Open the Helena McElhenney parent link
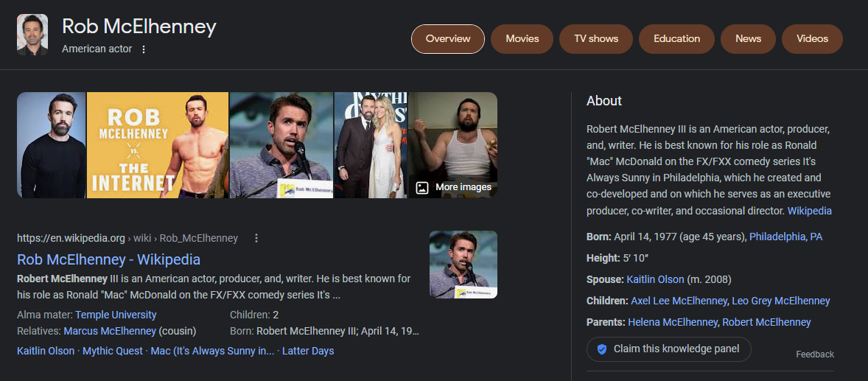 (x=673, y=322)
